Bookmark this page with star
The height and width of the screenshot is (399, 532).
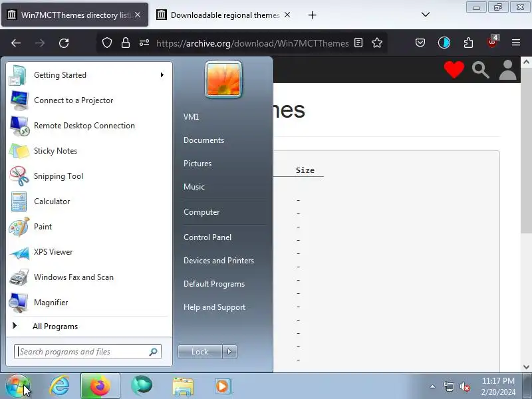click(x=377, y=43)
